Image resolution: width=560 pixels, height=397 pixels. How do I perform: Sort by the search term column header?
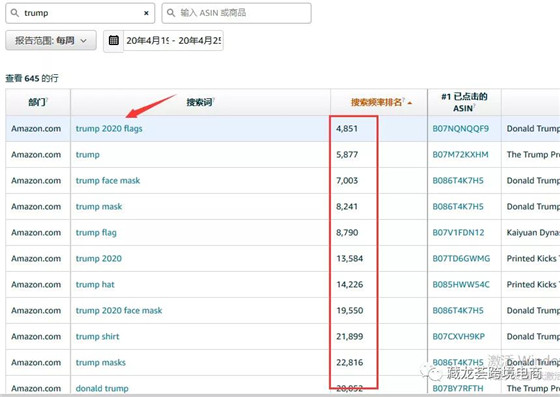[200, 102]
